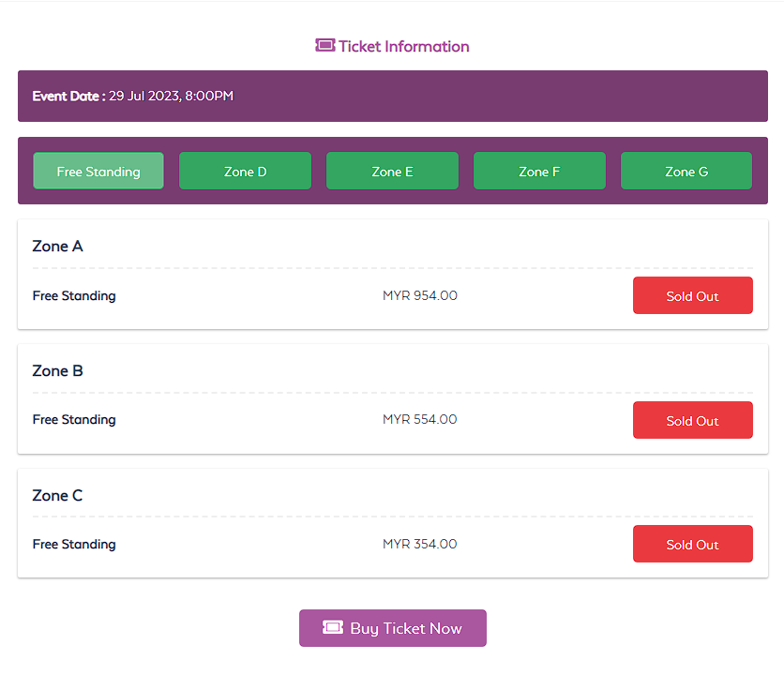Click ticket icon inside Buy Ticket Now

333,627
